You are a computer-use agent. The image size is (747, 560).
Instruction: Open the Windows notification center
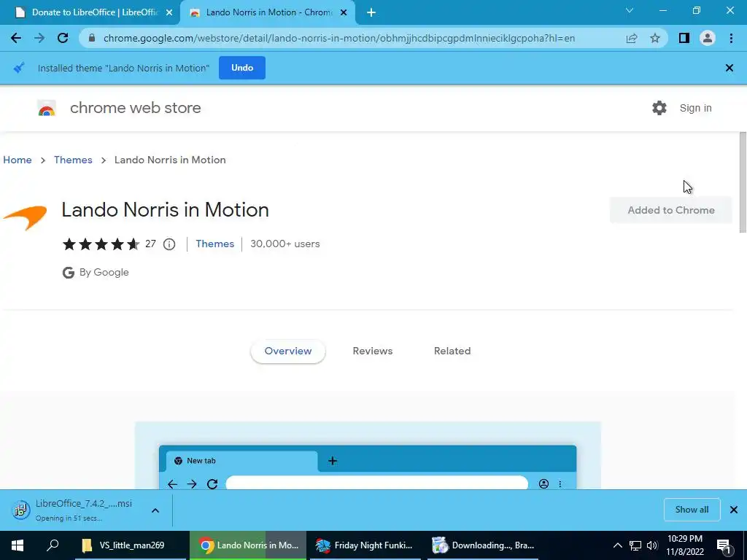724,545
